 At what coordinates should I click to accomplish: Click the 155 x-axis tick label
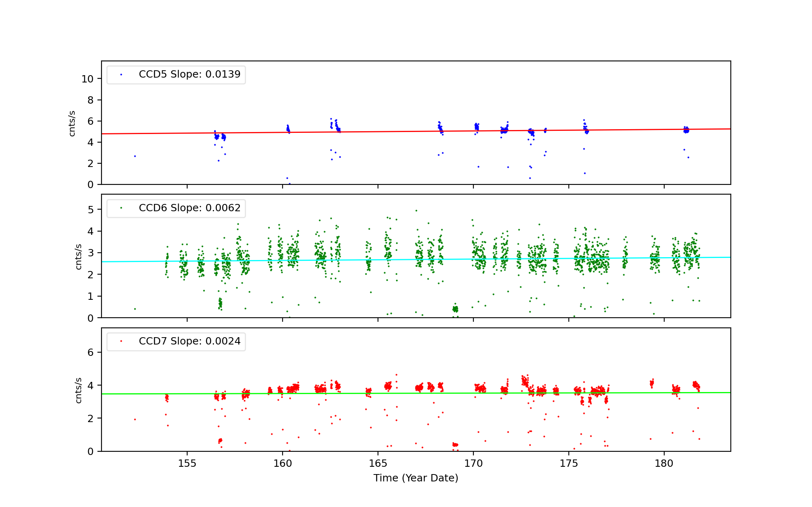click(x=187, y=464)
